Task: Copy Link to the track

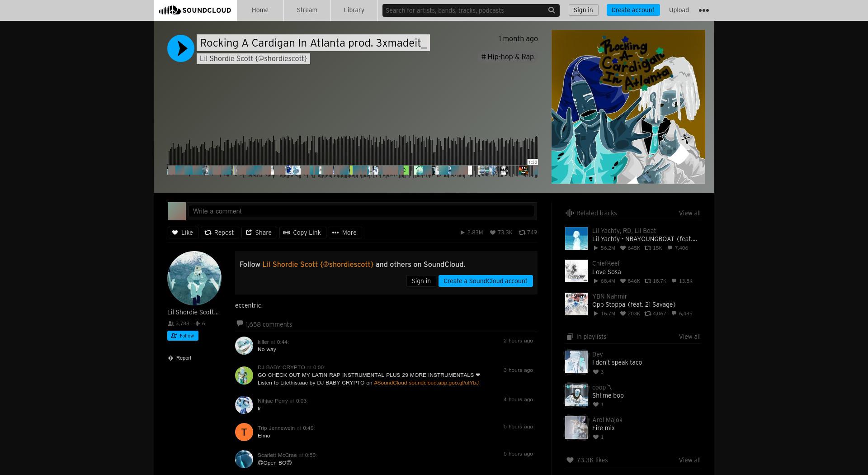Action: [302, 233]
